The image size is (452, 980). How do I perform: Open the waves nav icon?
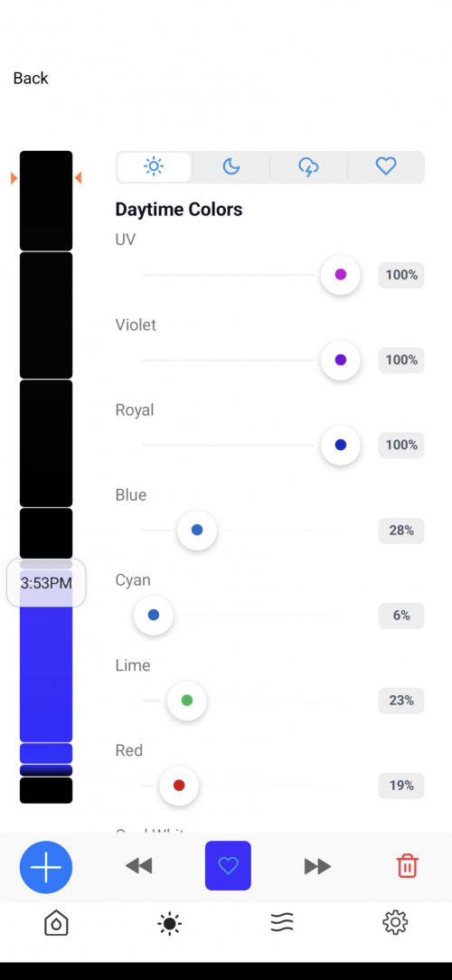(282, 922)
